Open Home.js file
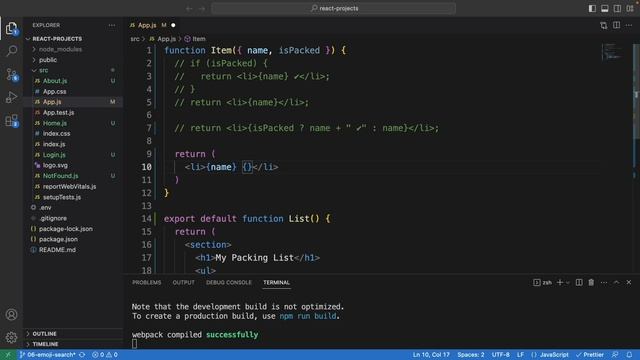640x360 pixels. (x=55, y=123)
